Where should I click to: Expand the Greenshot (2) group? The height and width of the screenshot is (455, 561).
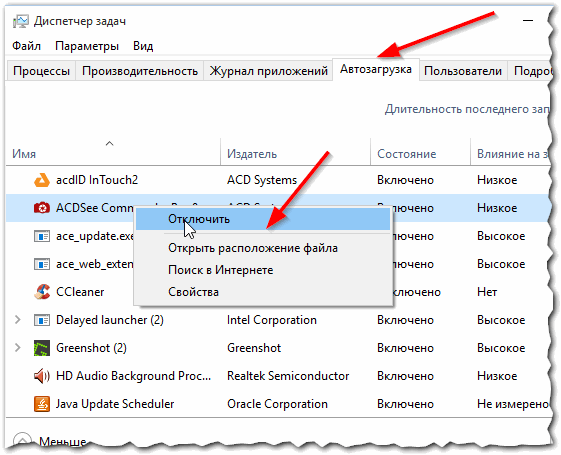[x=17, y=348]
